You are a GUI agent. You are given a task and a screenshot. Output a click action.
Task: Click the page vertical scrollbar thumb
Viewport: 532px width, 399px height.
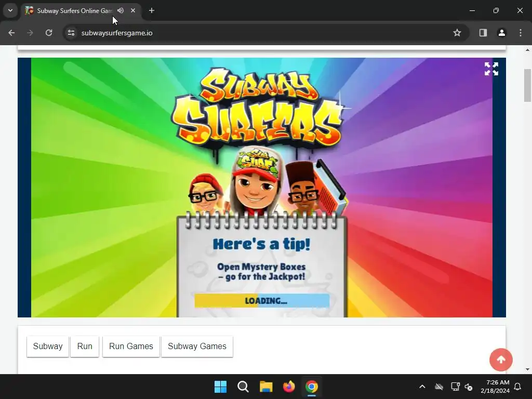(527, 85)
